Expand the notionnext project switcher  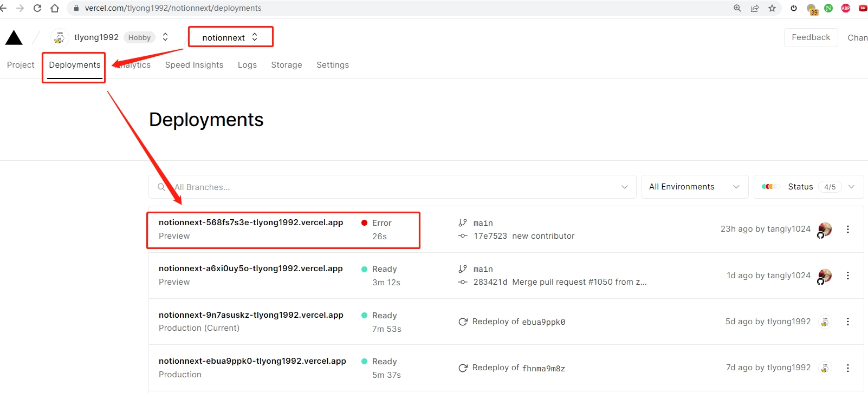[x=230, y=37]
